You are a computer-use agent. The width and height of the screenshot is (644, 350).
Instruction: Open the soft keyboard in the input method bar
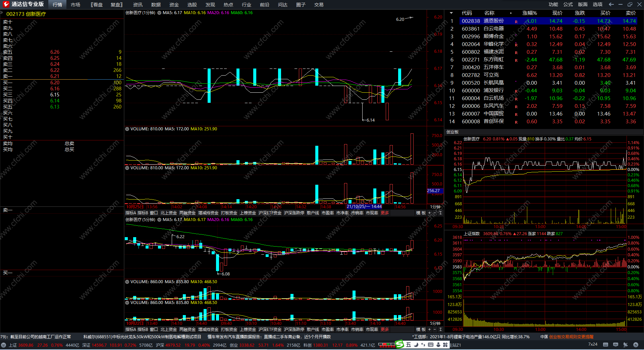click(x=431, y=345)
